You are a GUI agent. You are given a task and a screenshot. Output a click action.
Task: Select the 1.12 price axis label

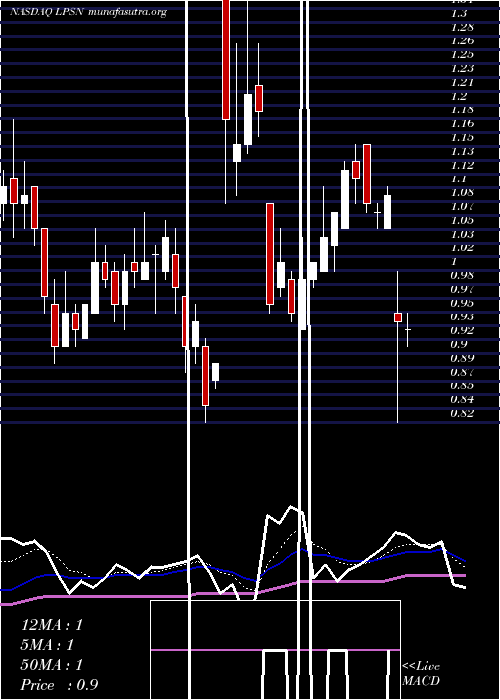462,165
